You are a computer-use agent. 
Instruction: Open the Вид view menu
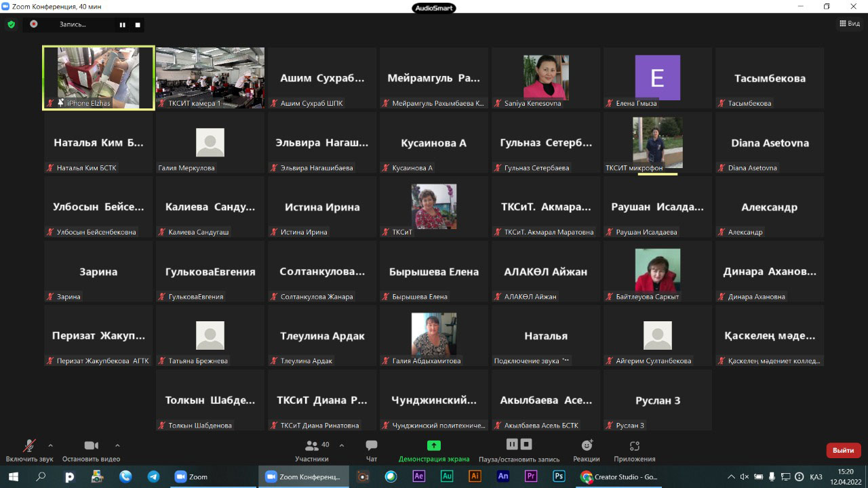tap(850, 24)
